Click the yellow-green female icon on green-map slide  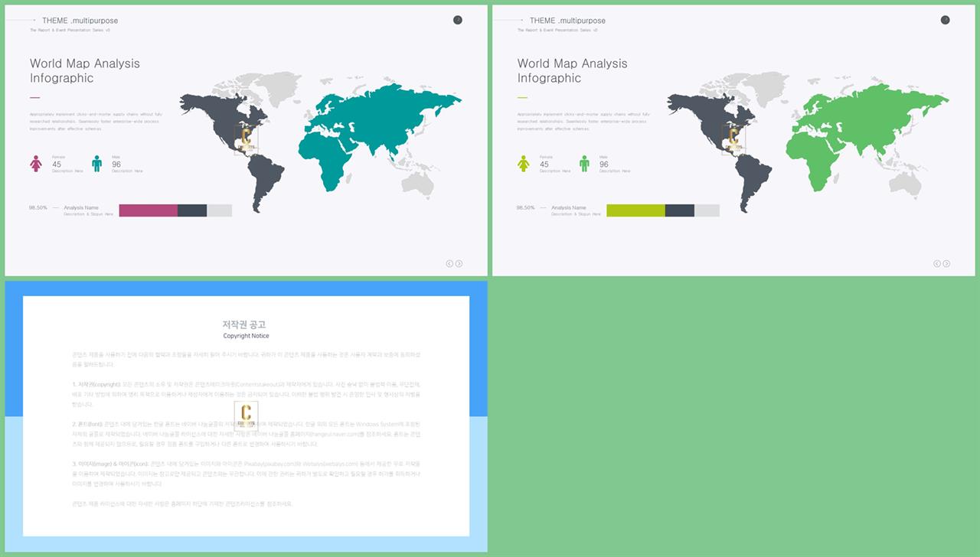(524, 164)
